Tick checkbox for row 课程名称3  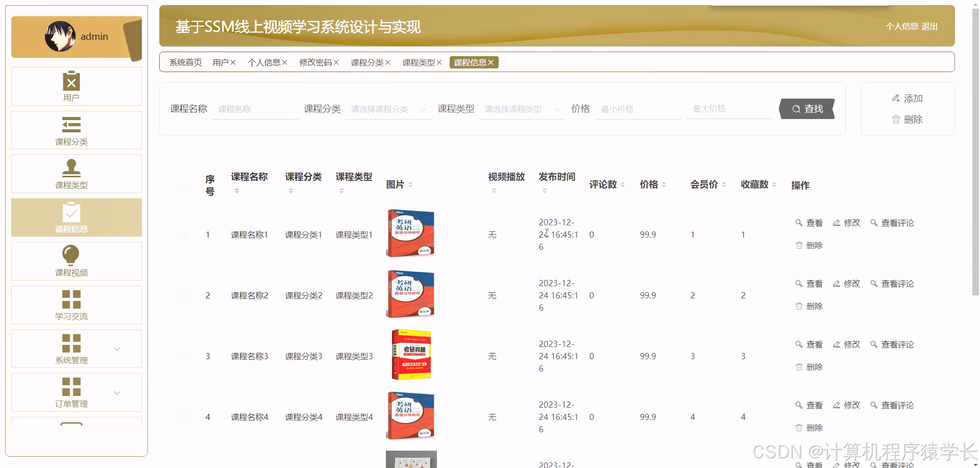[x=183, y=357]
